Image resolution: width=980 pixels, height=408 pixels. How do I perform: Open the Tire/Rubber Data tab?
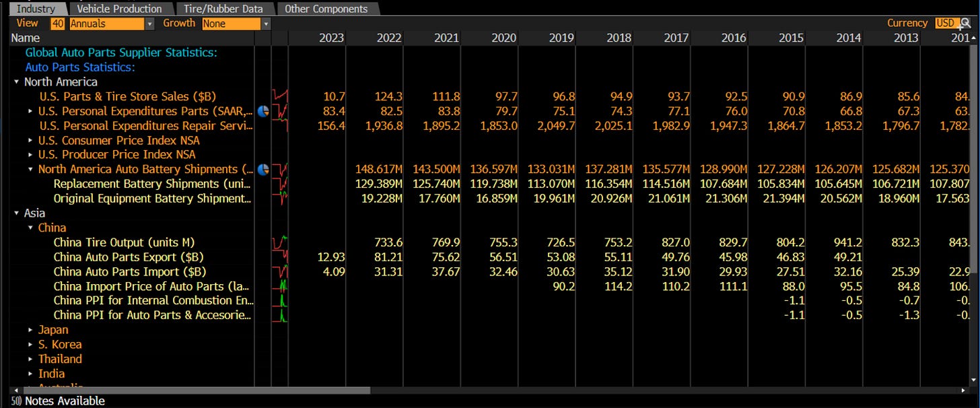point(223,9)
